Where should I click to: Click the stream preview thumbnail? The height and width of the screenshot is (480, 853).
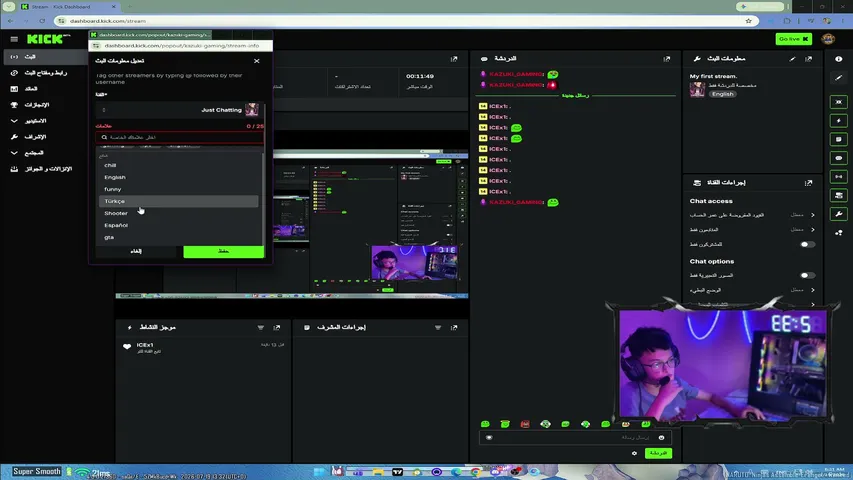(x=292, y=224)
